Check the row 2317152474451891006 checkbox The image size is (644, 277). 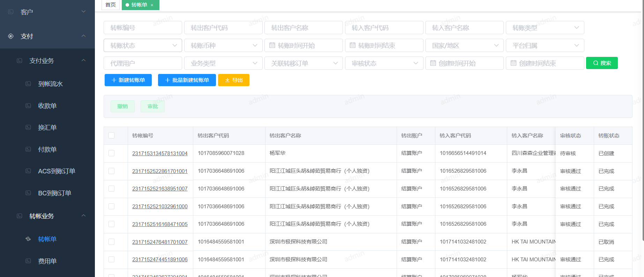point(111,259)
